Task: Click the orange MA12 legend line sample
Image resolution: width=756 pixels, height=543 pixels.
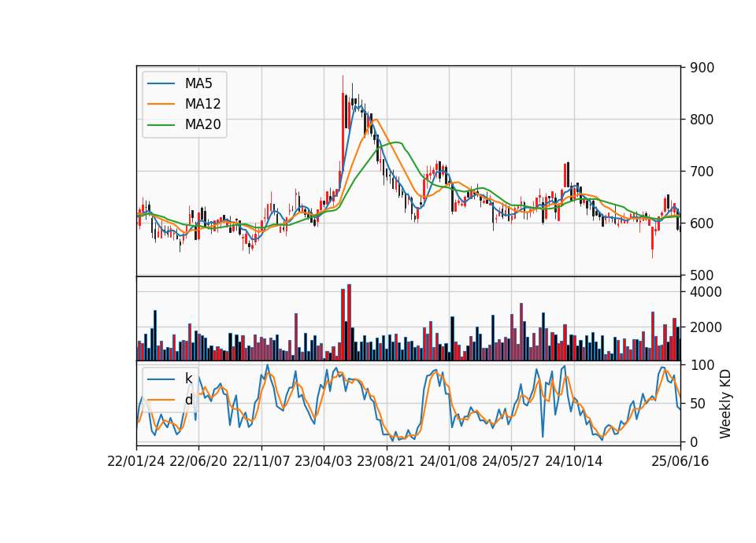Action: point(161,104)
